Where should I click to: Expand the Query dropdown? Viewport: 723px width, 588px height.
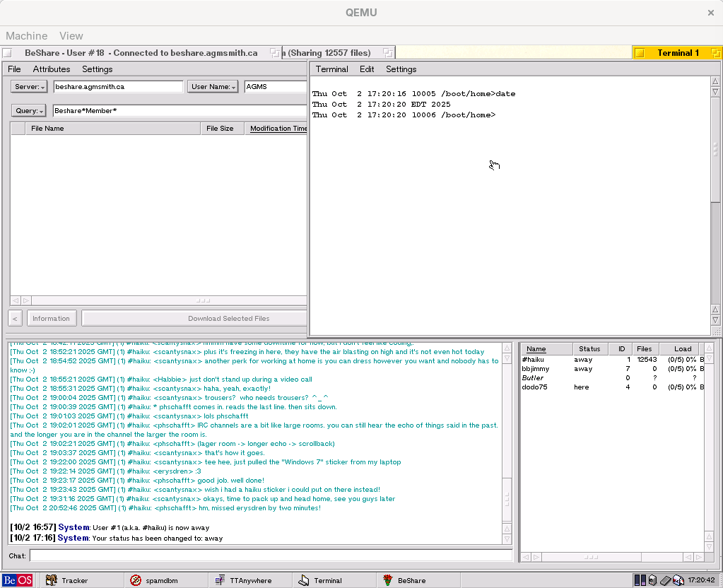pyautogui.click(x=29, y=111)
